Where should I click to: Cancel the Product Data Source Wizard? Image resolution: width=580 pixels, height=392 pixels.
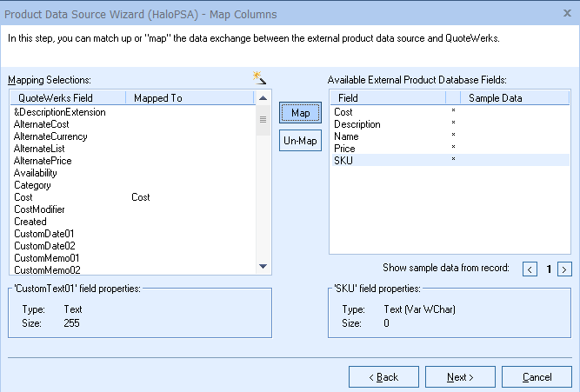click(536, 376)
